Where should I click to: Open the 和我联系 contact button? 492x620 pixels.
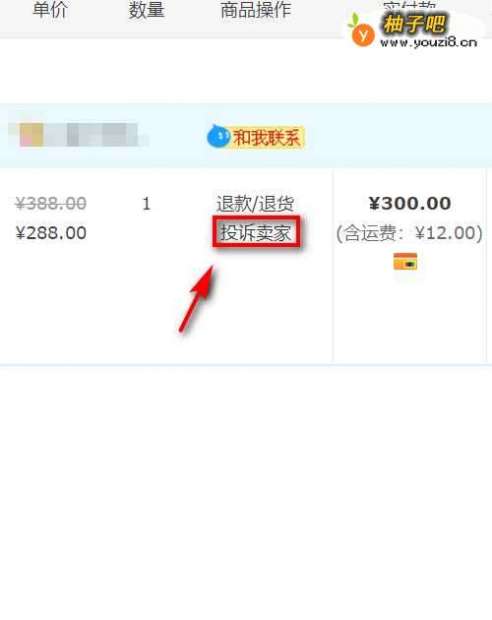coord(266,138)
